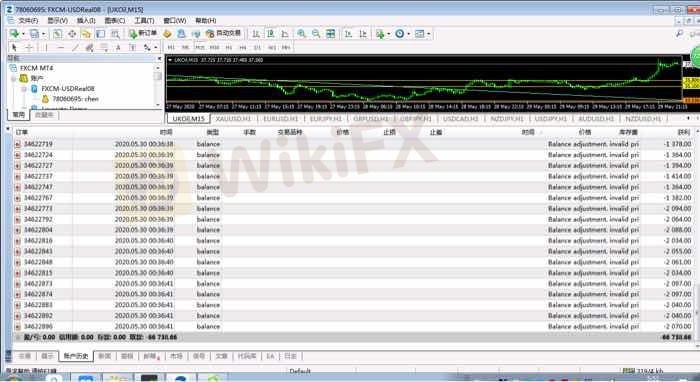Screen dimensions: 700x382
Task: Collapse the 账户 accounts tree node
Action: [13, 79]
